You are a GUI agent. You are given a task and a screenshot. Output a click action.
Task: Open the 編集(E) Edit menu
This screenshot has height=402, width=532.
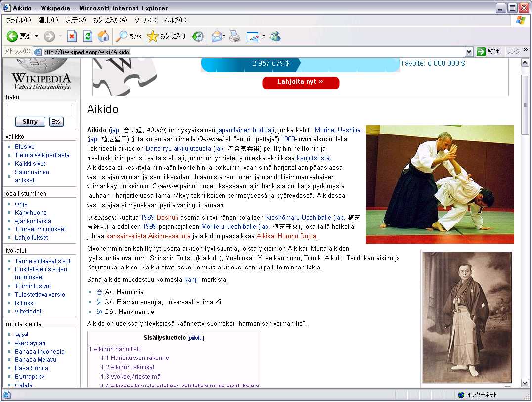[48, 20]
